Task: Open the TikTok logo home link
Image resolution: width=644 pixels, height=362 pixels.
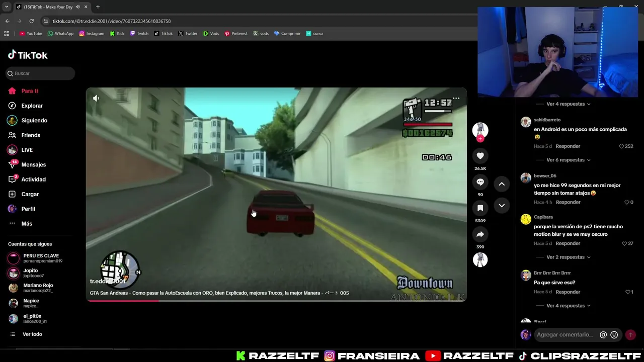Action: [x=28, y=55]
